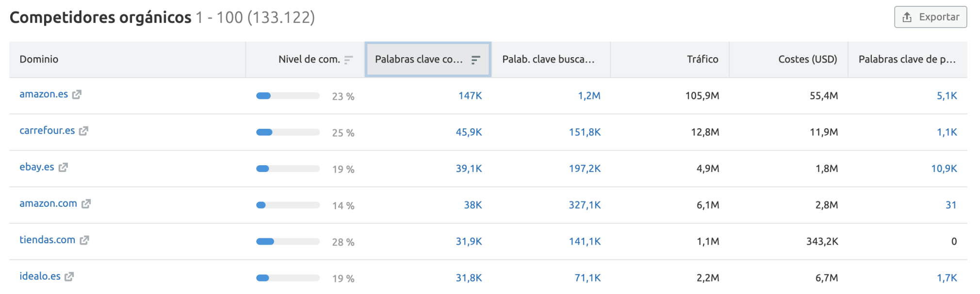The image size is (980, 294).
Task: Click the Exportar button
Action: [x=930, y=17]
